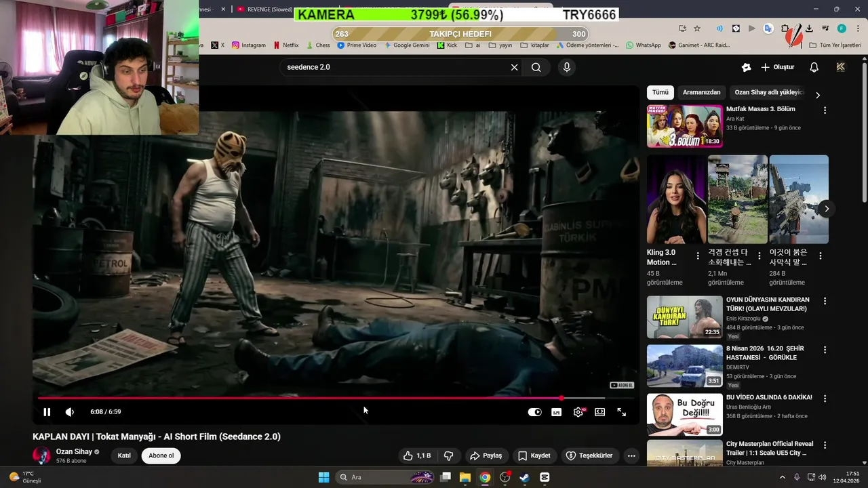Start voice search with microphone
868x488 pixels.
click(x=567, y=67)
